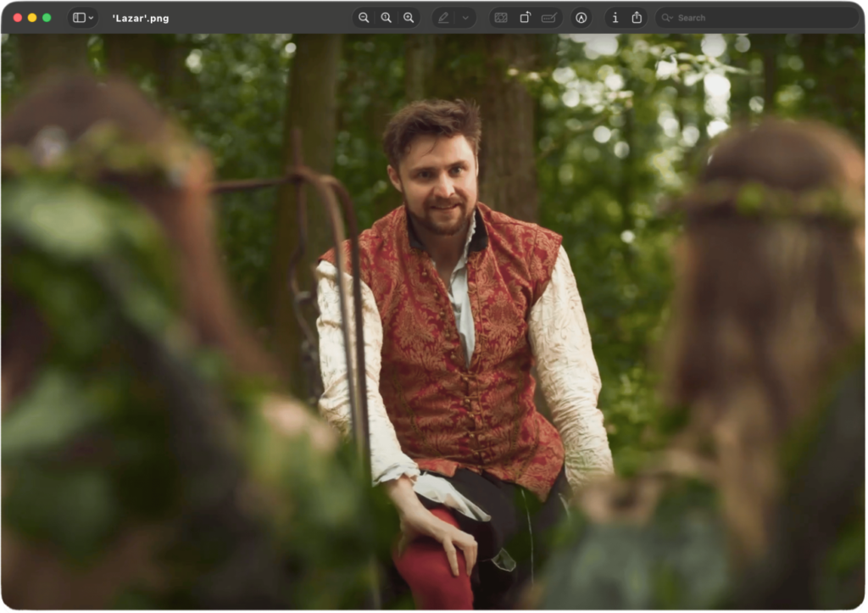Screen dimensions: 868x613
Task: Open search options via the magnifier chevron
Action: [668, 18]
